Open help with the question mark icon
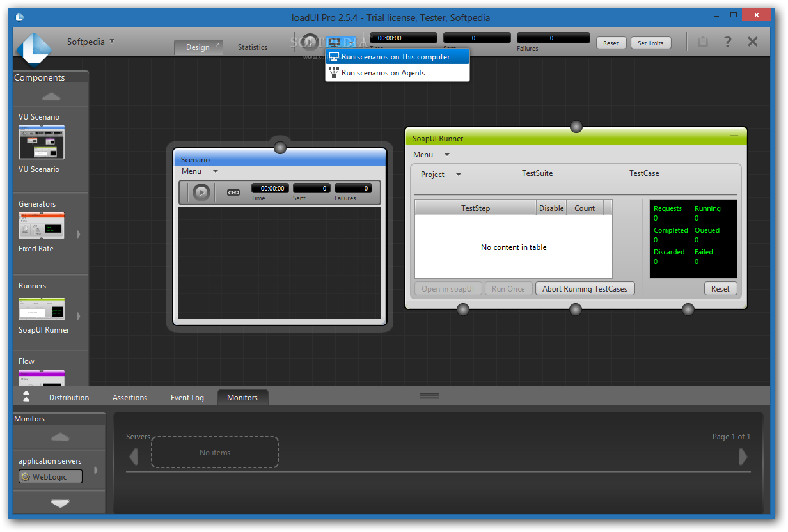The height and width of the screenshot is (532, 788). 727,42
